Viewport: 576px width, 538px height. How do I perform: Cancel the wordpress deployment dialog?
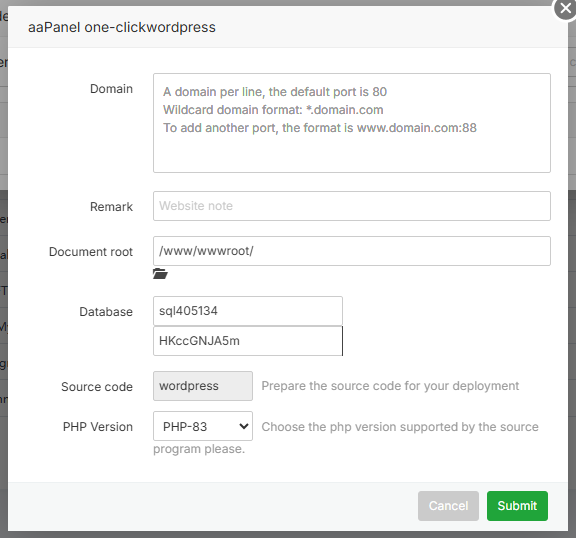(448, 506)
